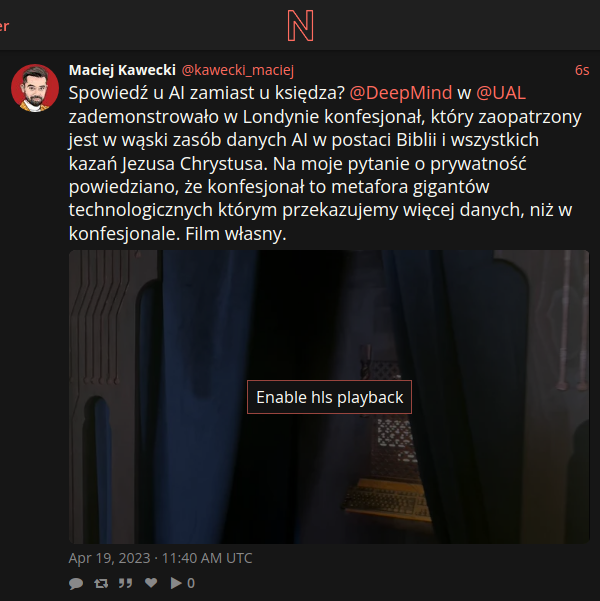Enable hls playback for the video

click(x=329, y=397)
